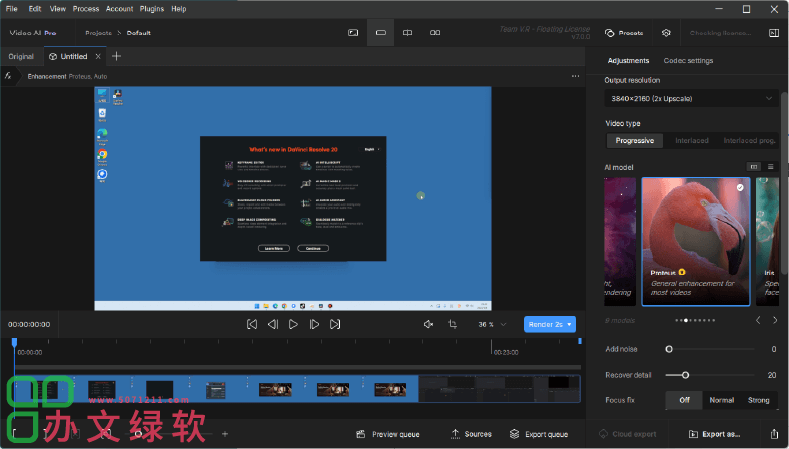The height and width of the screenshot is (449, 789).
Task: Step back one frame
Action: (273, 324)
